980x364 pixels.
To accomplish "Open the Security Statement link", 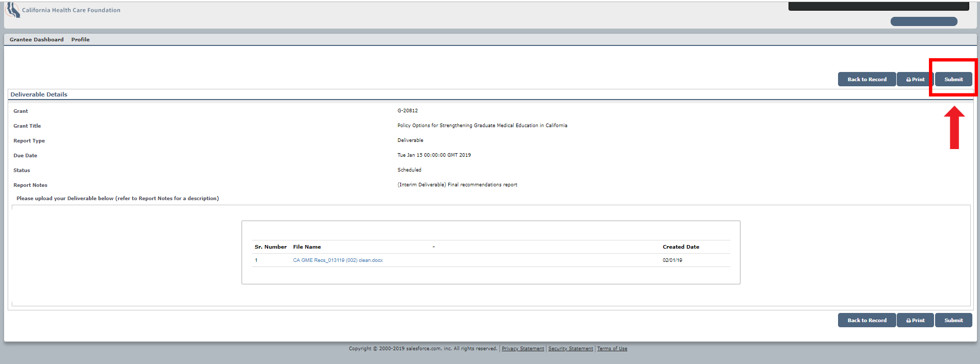I will (x=570, y=349).
